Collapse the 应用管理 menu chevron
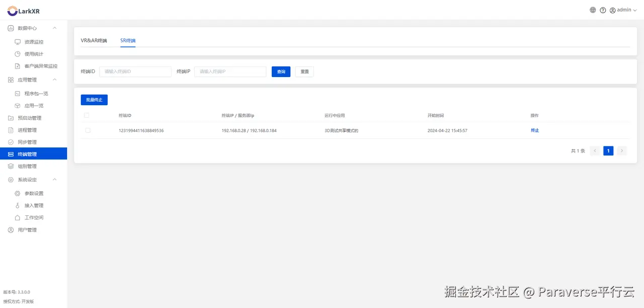The width and height of the screenshot is (644, 308). pos(55,80)
